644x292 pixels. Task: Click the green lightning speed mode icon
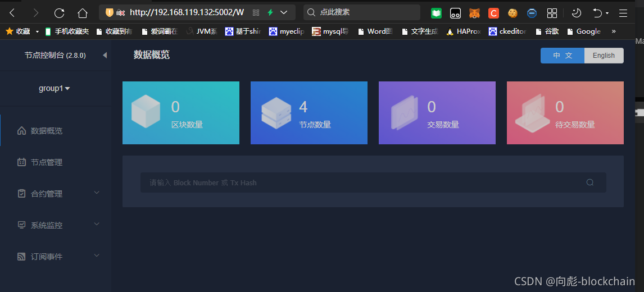point(270,12)
